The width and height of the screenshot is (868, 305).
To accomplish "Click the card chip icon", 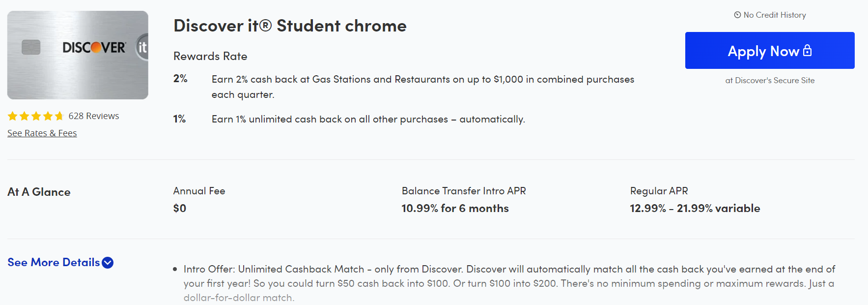I will coord(31,47).
